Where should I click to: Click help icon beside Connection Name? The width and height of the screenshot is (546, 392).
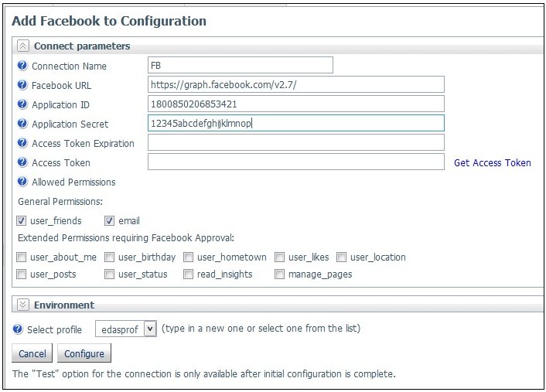[x=22, y=66]
